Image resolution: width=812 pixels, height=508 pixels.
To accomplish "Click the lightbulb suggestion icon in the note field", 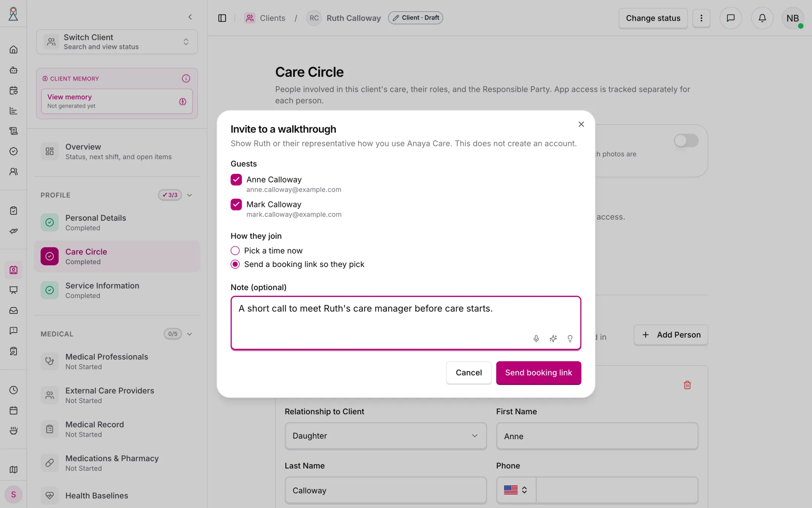I will click(570, 339).
